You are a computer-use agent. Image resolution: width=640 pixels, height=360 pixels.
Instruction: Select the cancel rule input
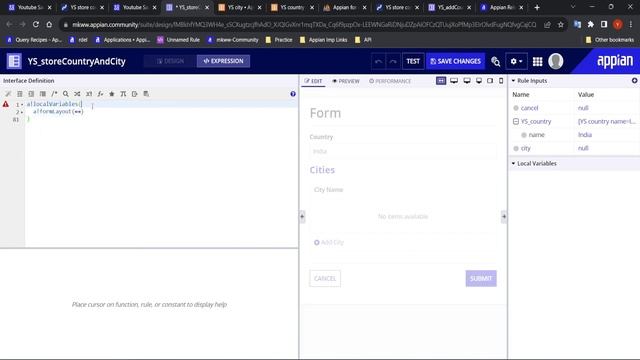tap(529, 108)
